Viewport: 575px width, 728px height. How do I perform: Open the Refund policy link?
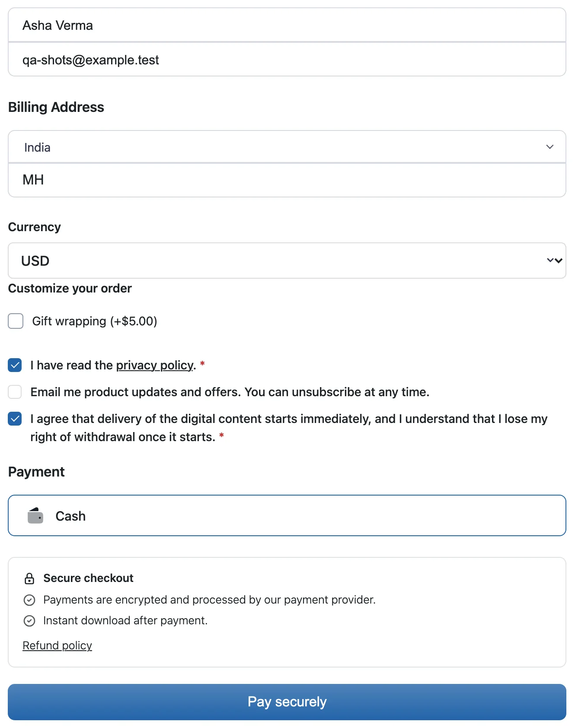[57, 645]
